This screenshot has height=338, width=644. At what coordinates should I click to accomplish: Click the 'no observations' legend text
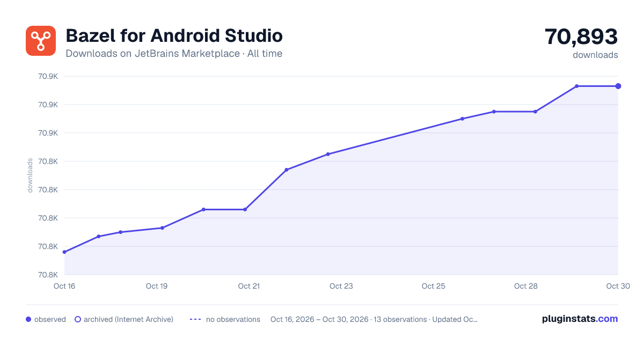(233, 319)
